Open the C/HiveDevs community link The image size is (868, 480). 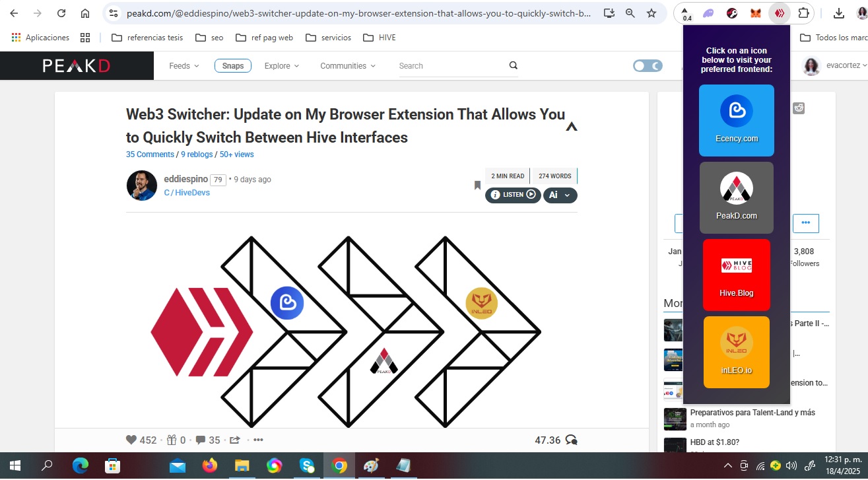[x=187, y=193]
